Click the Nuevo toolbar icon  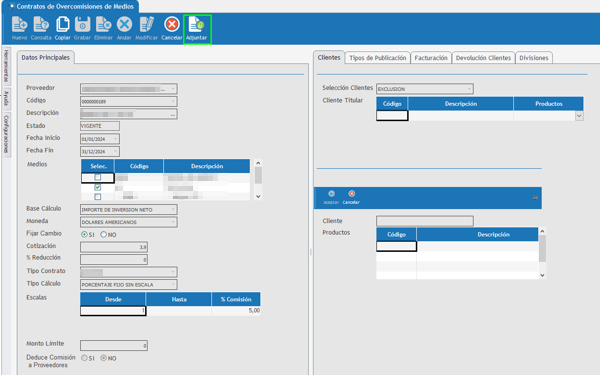[19, 28]
